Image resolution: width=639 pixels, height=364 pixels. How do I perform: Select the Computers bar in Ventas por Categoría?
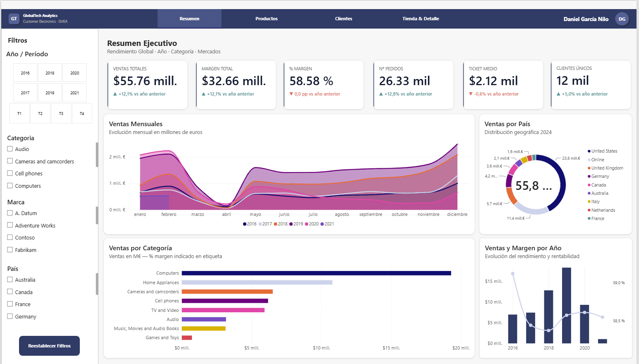pos(316,273)
